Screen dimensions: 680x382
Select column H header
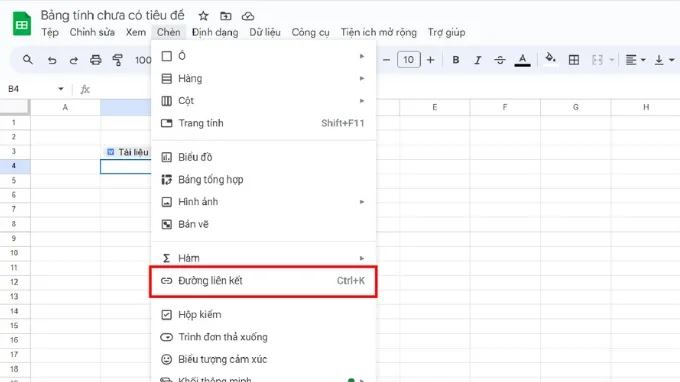[x=646, y=107]
